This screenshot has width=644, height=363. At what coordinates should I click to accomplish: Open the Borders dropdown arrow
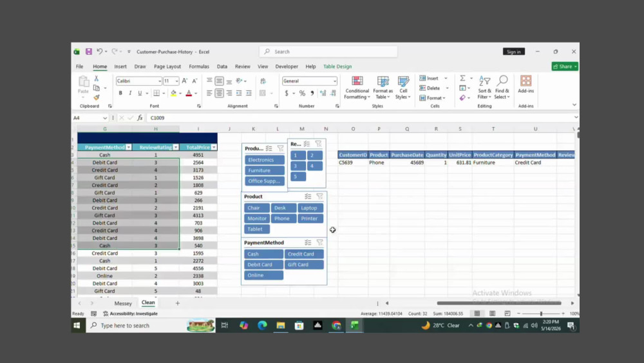(164, 93)
